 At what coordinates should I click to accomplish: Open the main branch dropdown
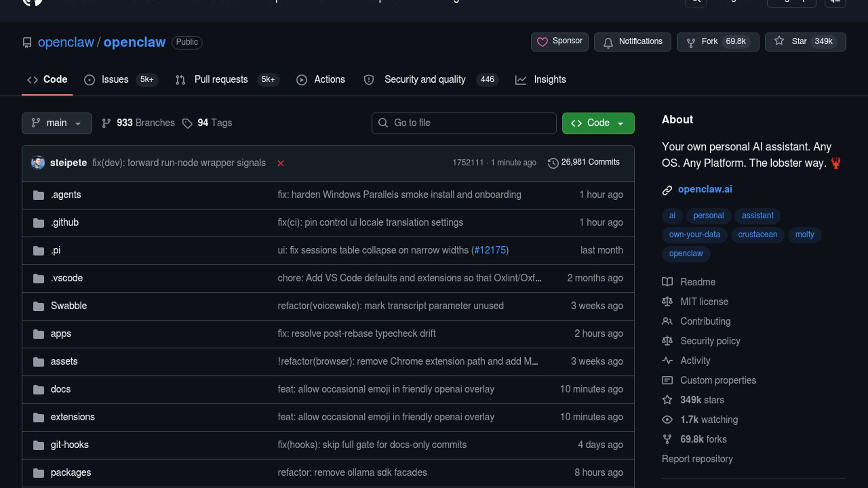click(57, 123)
